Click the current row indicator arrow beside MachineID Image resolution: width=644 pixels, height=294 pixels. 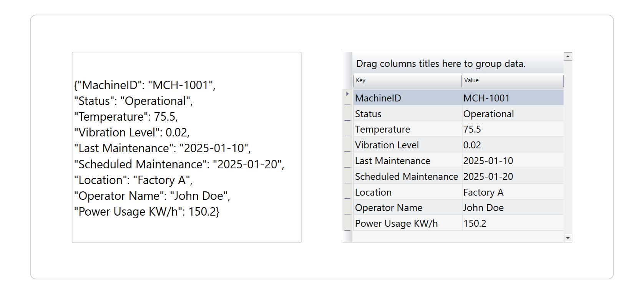point(347,94)
